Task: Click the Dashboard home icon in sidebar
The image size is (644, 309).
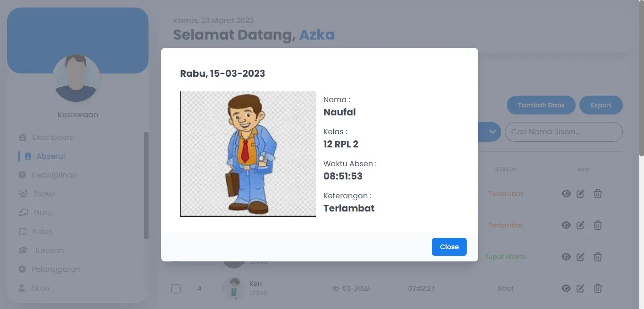Action: [x=22, y=138]
